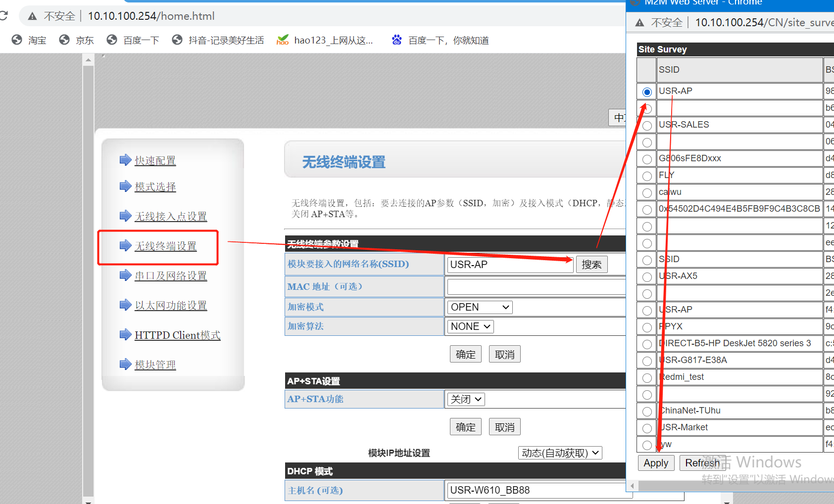Click the browser reload icon

pos(3,16)
